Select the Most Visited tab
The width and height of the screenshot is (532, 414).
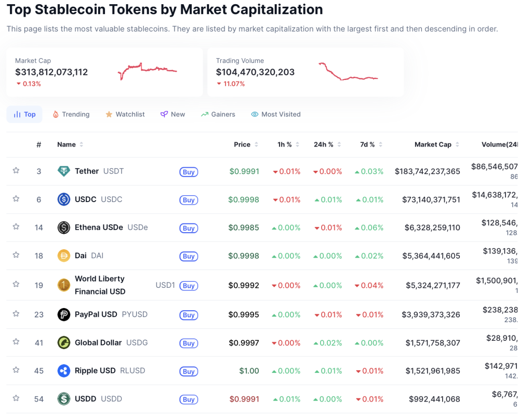coord(276,114)
